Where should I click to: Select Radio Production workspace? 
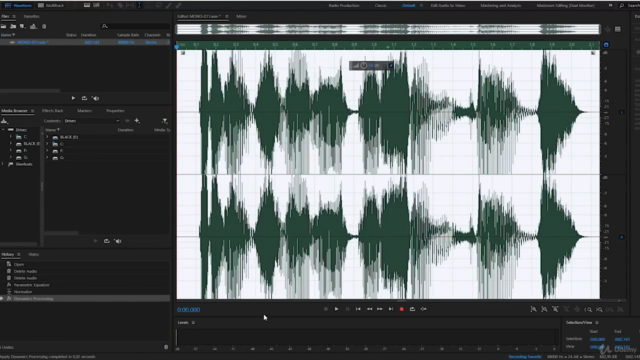pyautogui.click(x=344, y=5)
